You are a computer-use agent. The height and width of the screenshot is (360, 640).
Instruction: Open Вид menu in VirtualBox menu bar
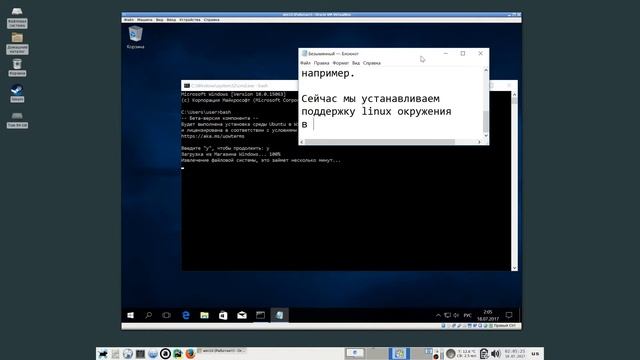point(160,20)
